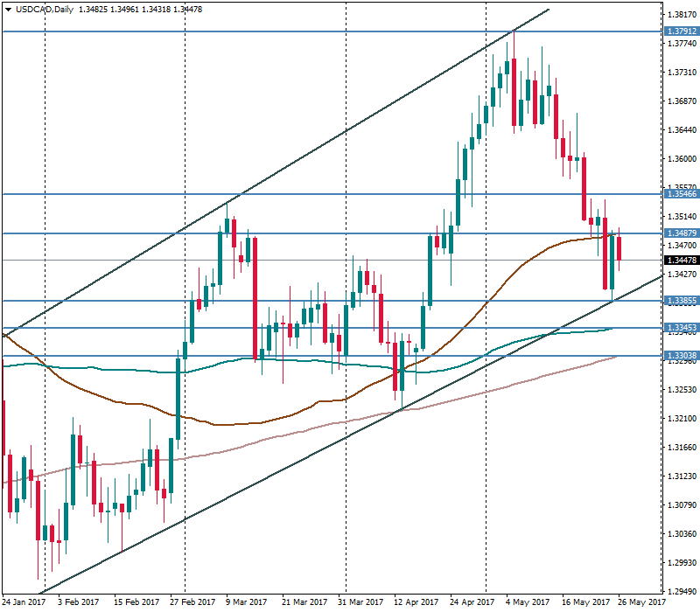
Task: Select the 1.33038 price level label
Action: [681, 356]
